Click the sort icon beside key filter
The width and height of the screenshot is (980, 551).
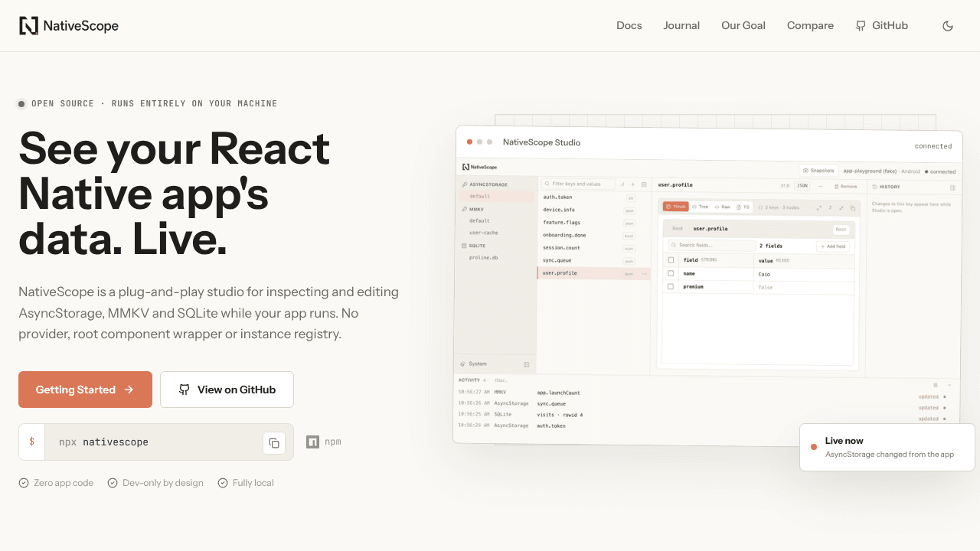(x=622, y=184)
